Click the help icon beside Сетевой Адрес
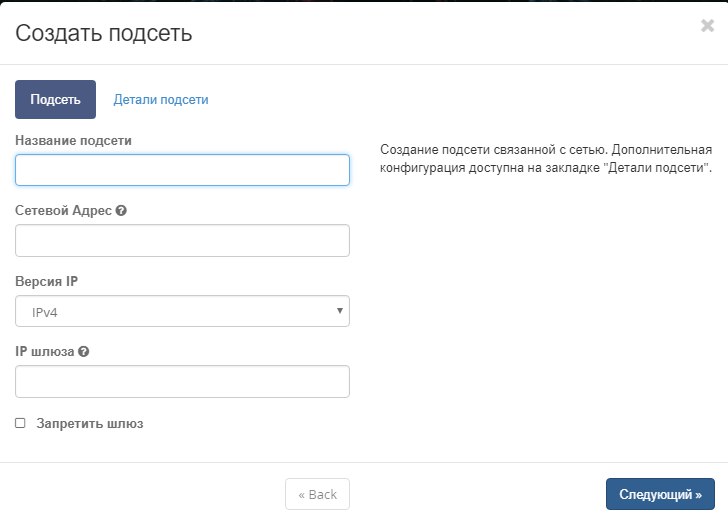The height and width of the screenshot is (515, 728). point(121,211)
